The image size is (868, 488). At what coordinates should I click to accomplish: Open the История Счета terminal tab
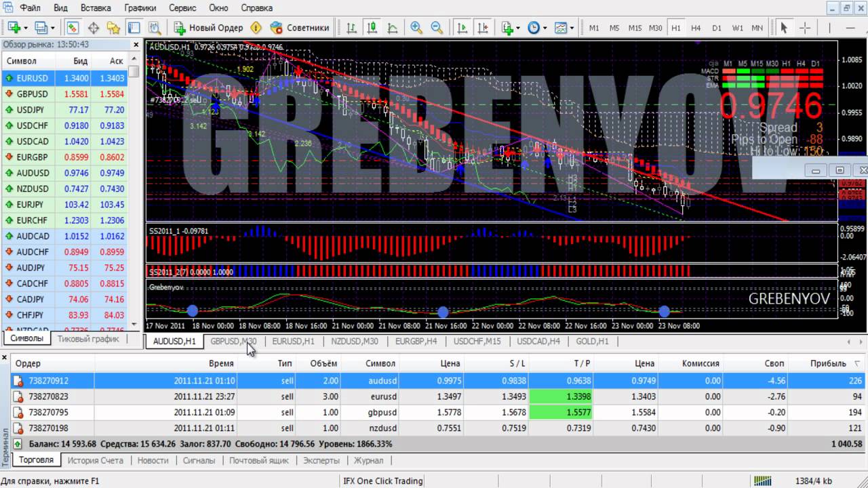click(x=95, y=460)
